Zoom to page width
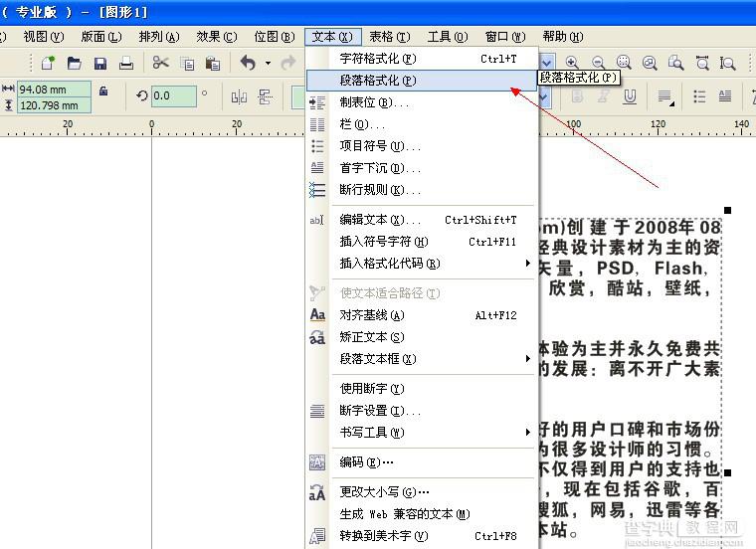The height and width of the screenshot is (549, 756). point(702,63)
